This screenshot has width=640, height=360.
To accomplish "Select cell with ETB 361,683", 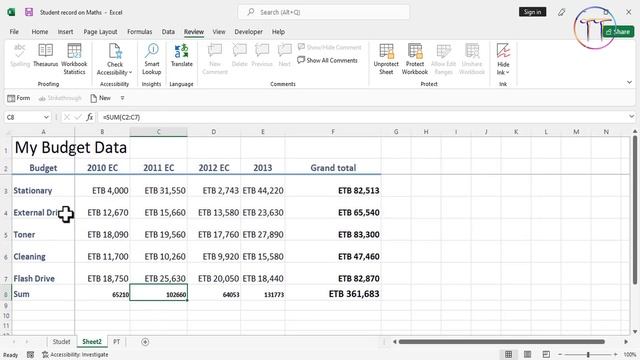I will point(333,294).
